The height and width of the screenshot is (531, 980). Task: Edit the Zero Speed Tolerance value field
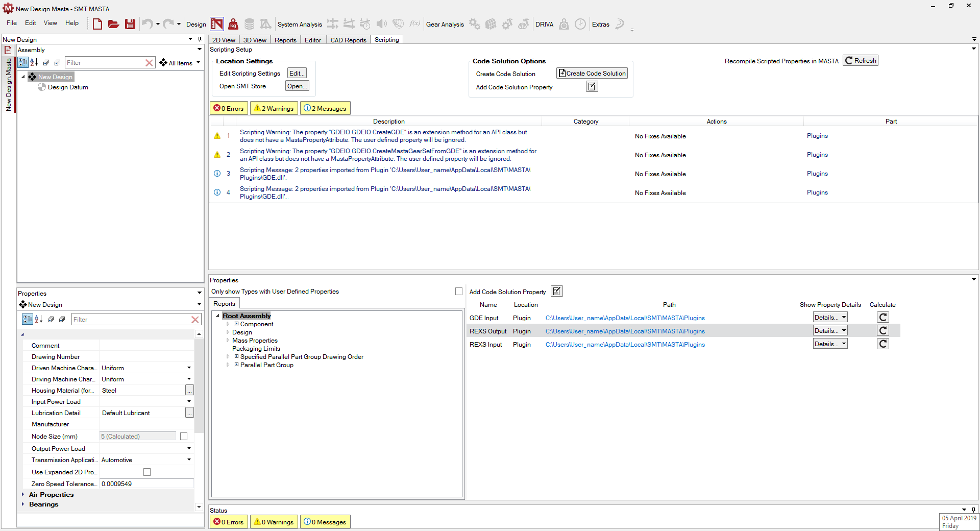click(x=146, y=484)
